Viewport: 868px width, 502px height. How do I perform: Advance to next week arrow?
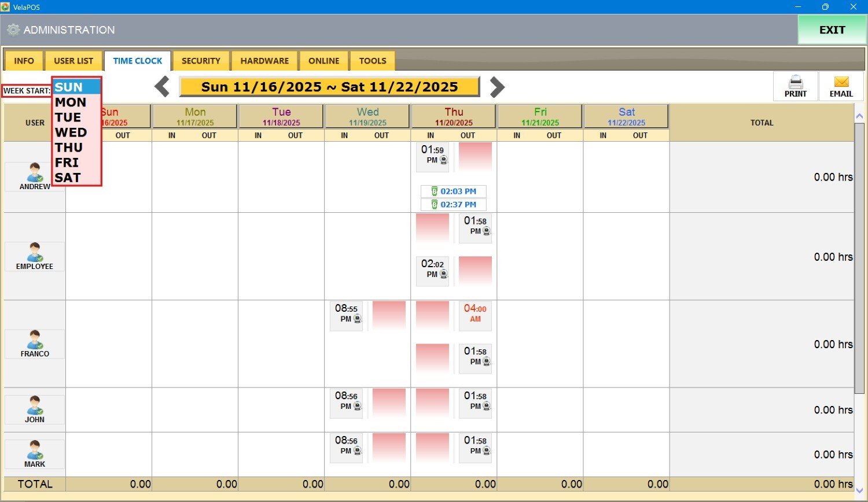click(497, 87)
